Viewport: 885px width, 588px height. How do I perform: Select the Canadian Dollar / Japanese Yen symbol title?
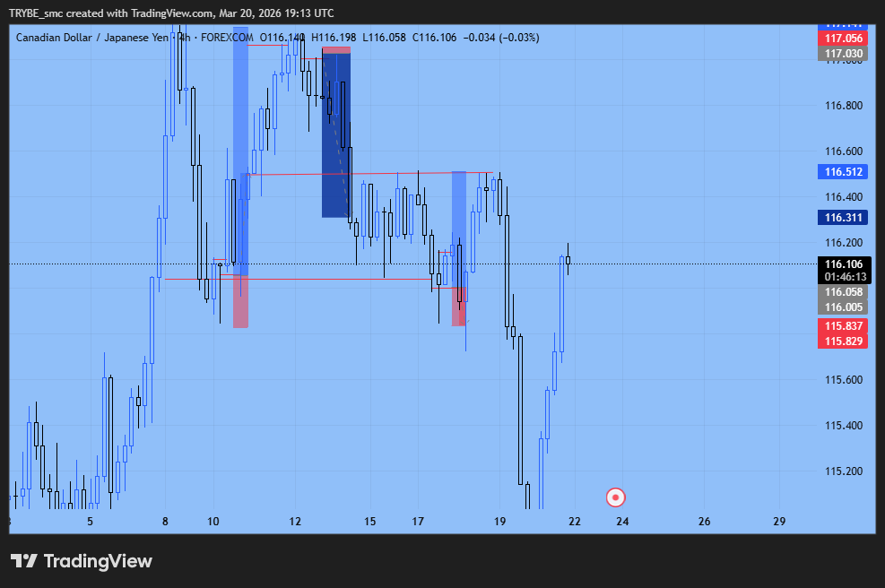click(92, 38)
